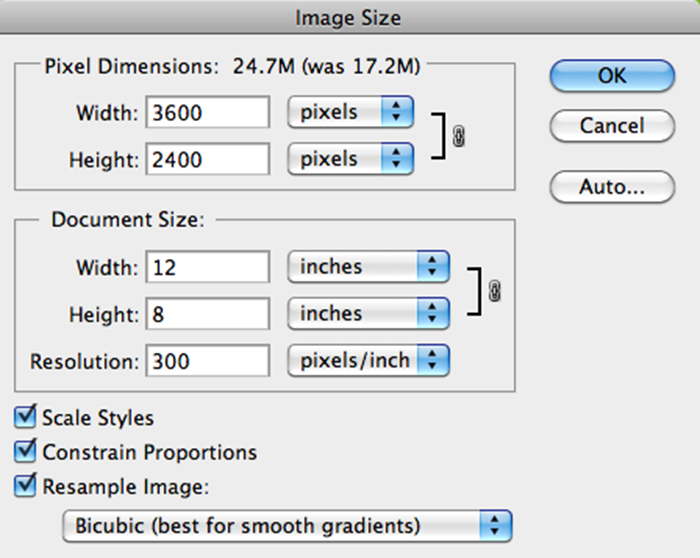Click the OK button

pyautogui.click(x=612, y=76)
